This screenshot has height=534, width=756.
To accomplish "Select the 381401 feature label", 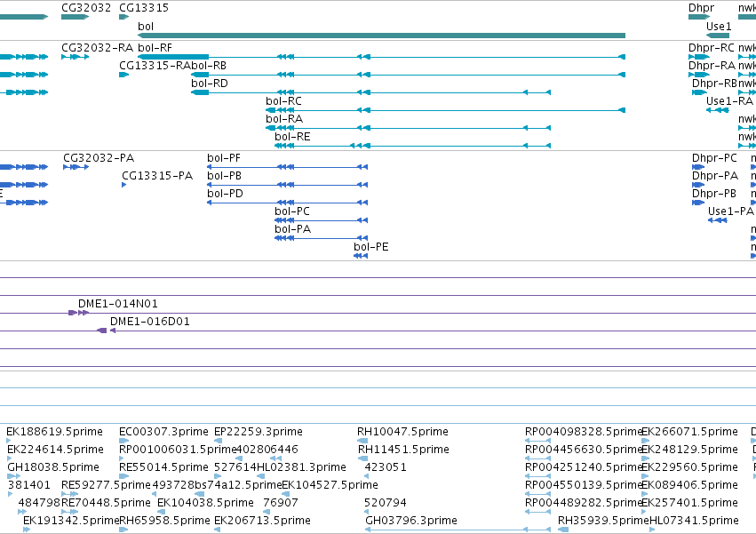I will (x=29, y=485).
